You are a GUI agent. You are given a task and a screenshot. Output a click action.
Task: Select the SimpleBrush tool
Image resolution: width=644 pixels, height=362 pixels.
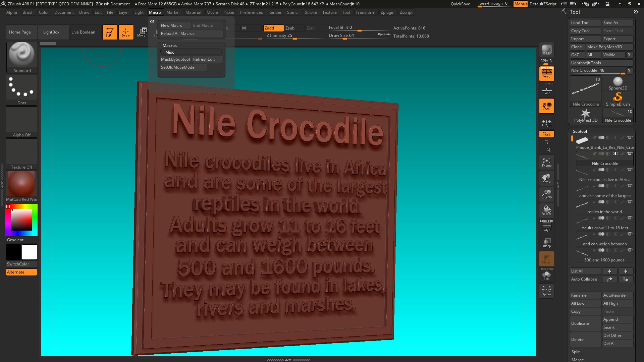pos(618,99)
